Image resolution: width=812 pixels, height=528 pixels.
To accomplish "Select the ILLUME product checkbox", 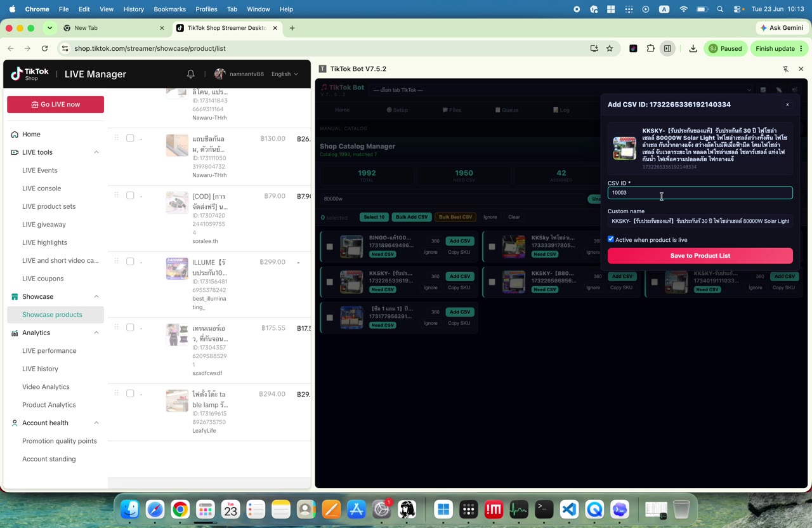I will pos(130,261).
